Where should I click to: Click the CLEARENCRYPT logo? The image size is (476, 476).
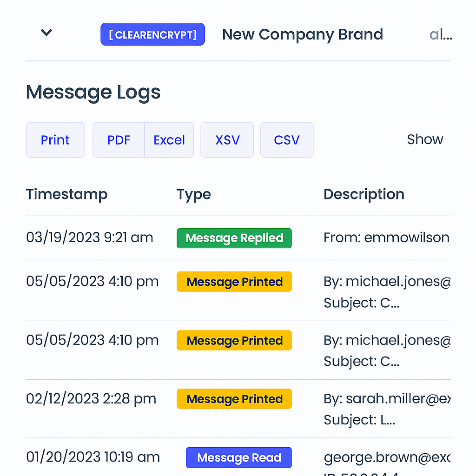[x=152, y=33]
